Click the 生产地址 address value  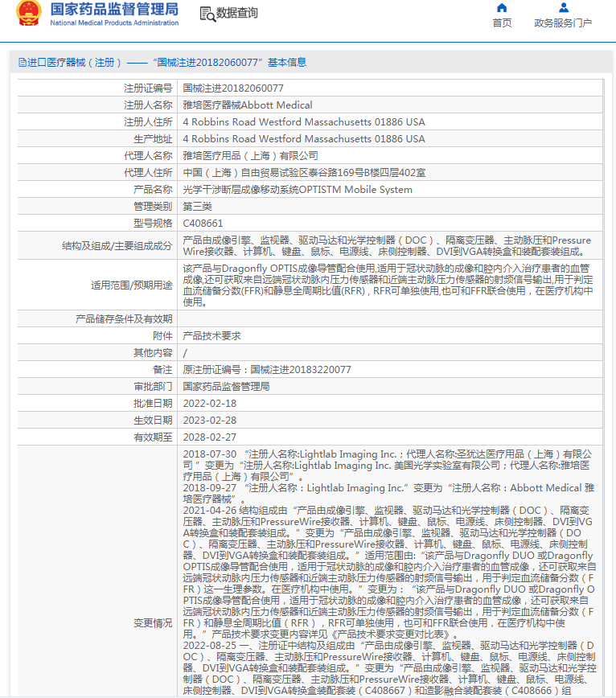tap(304, 139)
